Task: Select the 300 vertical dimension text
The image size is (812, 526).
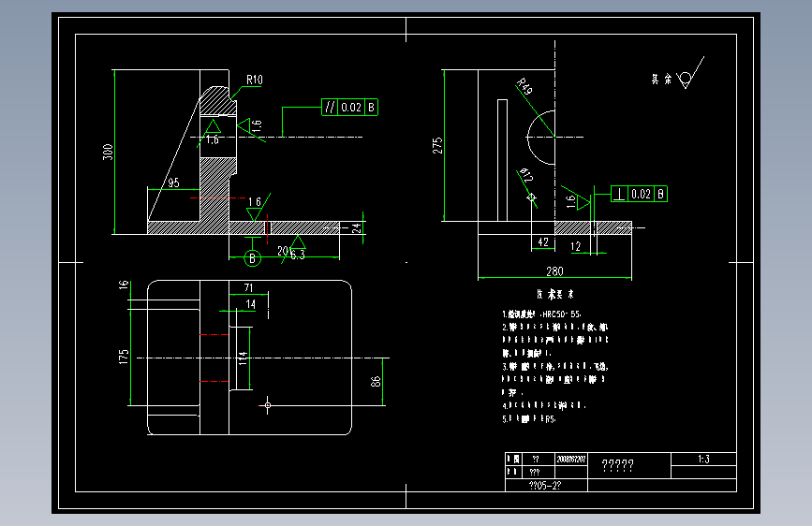Action: click(108, 153)
